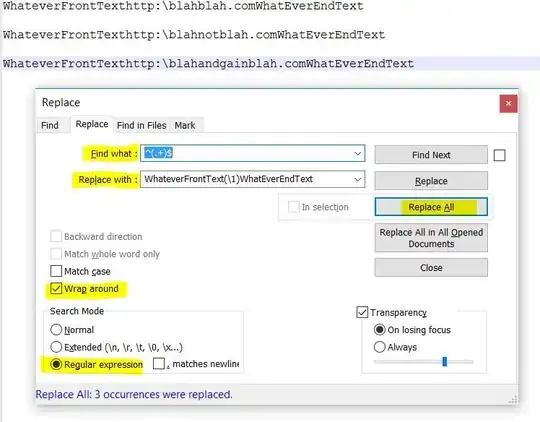Tick the unlabeled checkbox beside Find Next

[x=499, y=155]
